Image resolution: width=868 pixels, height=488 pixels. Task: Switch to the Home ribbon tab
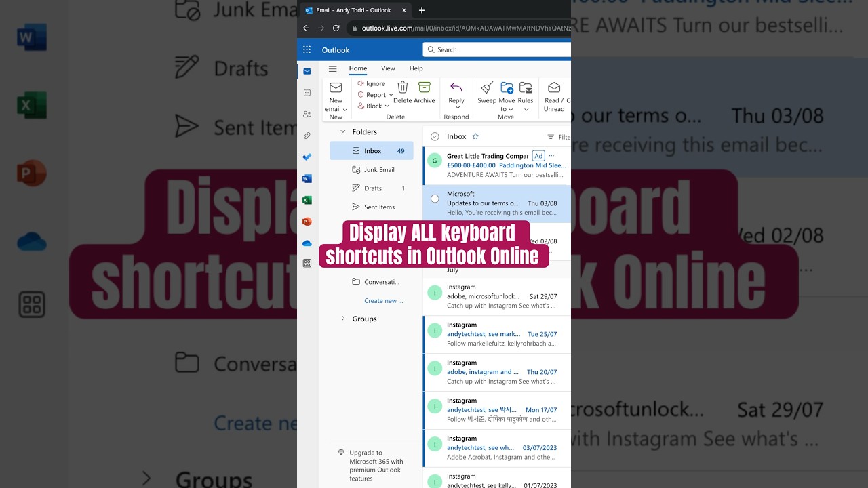click(358, 68)
